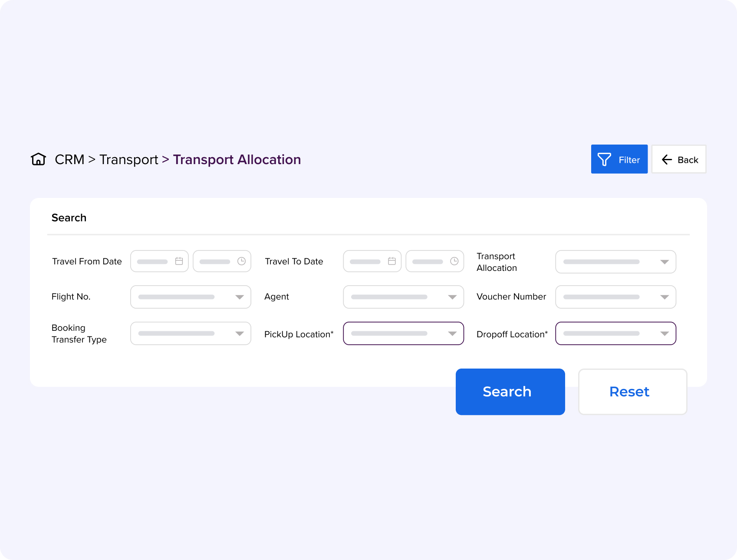
Task: Select the Dropoff Location dropdown
Action: pyautogui.click(x=615, y=333)
